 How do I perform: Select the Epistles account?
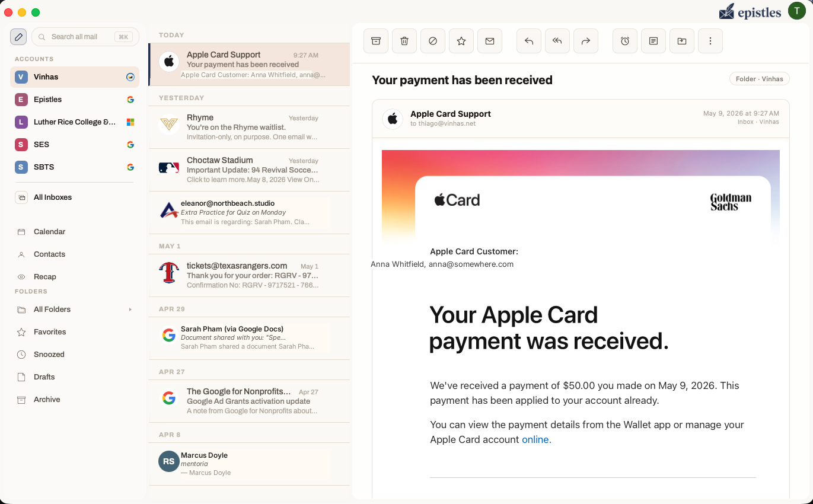pos(75,100)
